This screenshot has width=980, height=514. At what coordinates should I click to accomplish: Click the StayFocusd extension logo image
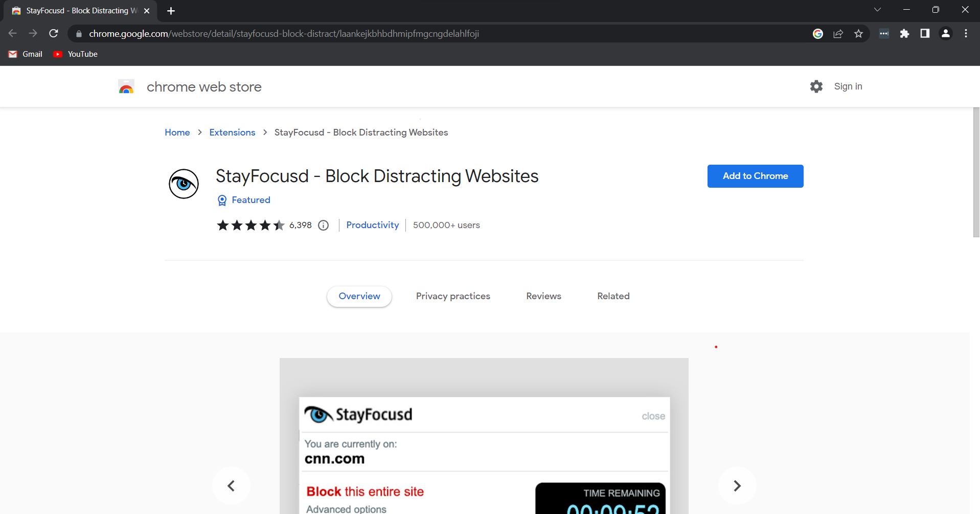(183, 183)
